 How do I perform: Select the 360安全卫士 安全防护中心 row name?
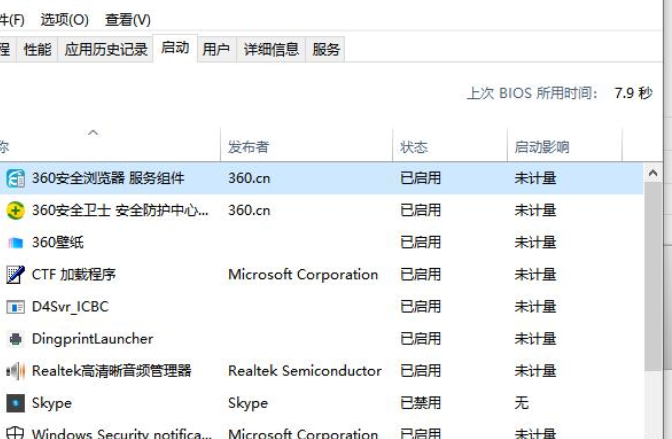[x=120, y=210]
